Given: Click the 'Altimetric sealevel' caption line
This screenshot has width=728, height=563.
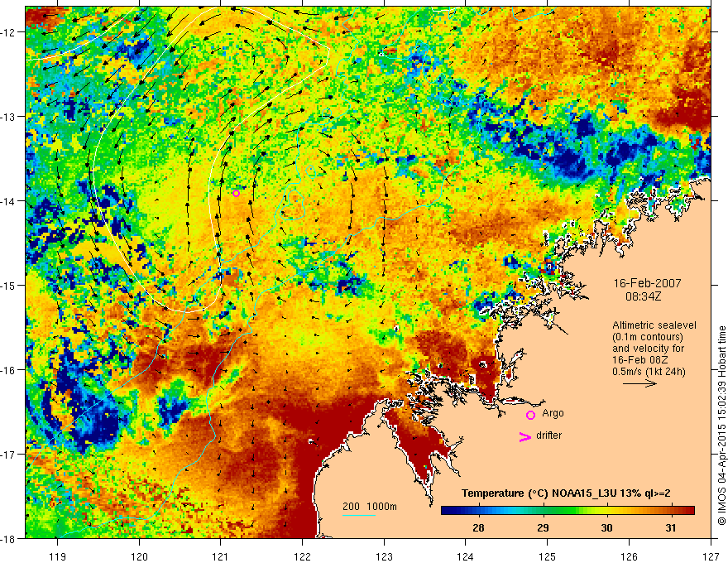Looking at the screenshot, I should pos(654,325).
